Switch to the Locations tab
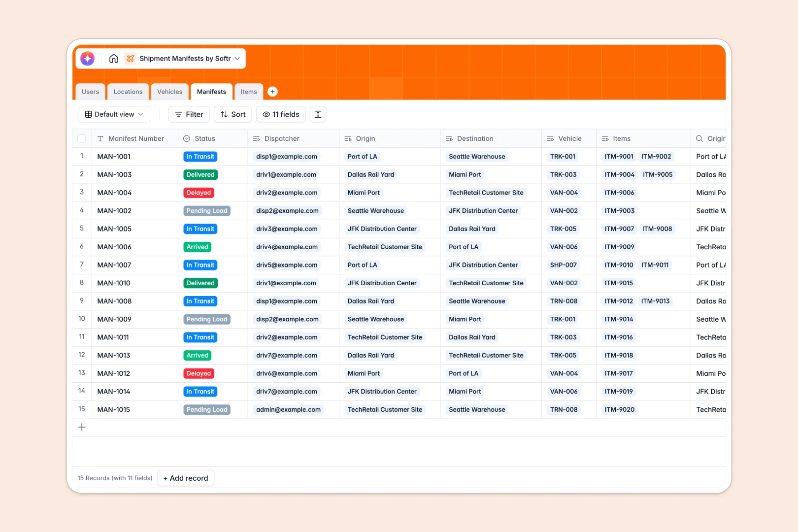798x532 pixels. [x=128, y=92]
